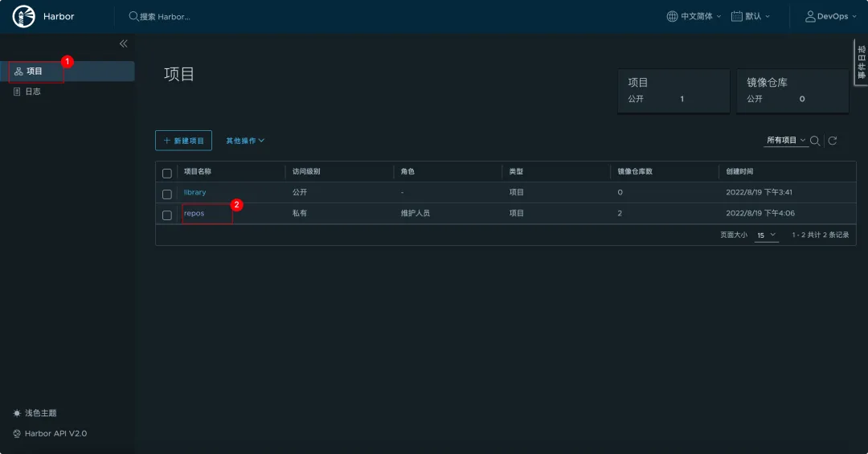
Task: Click the 镜像仓库 statistics card
Action: (x=792, y=92)
